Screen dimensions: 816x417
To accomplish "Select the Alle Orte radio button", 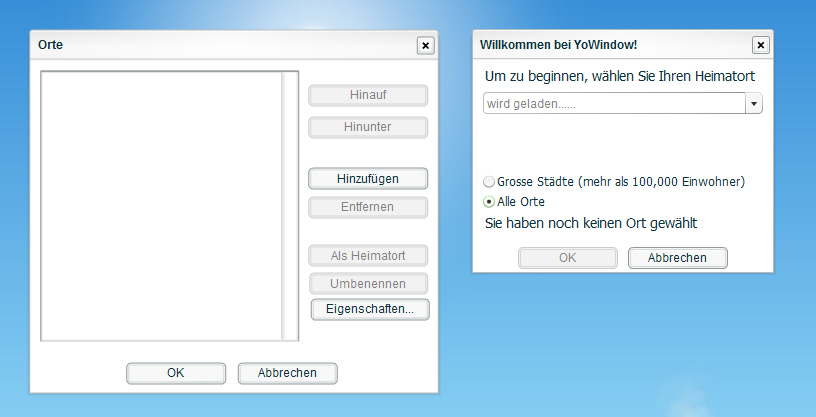I will pos(489,201).
